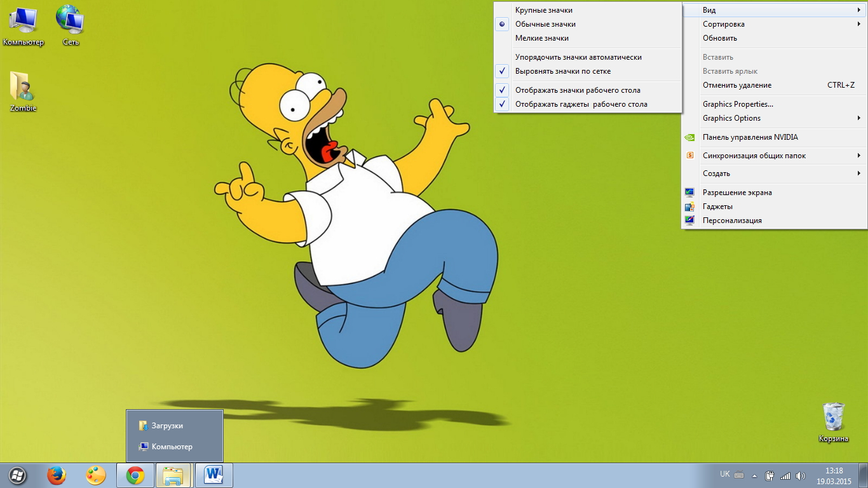This screenshot has height=488, width=868.
Task: Show hidden tray icons arrow
Action: click(x=754, y=475)
